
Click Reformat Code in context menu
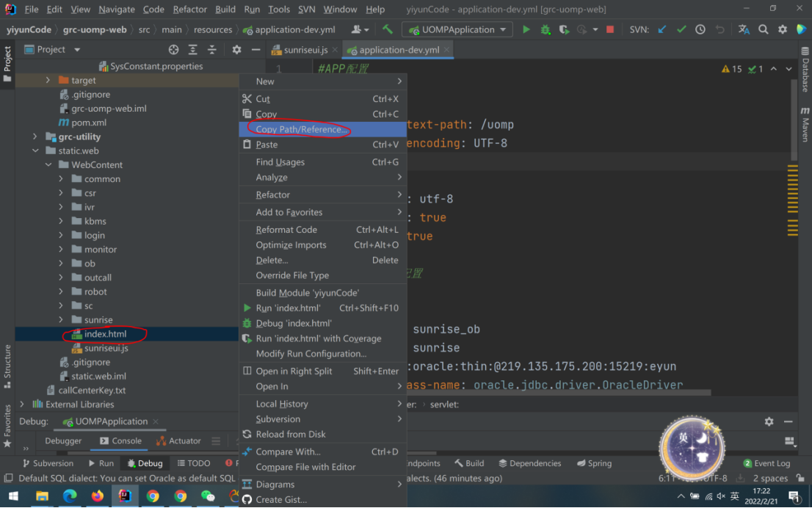coord(286,230)
